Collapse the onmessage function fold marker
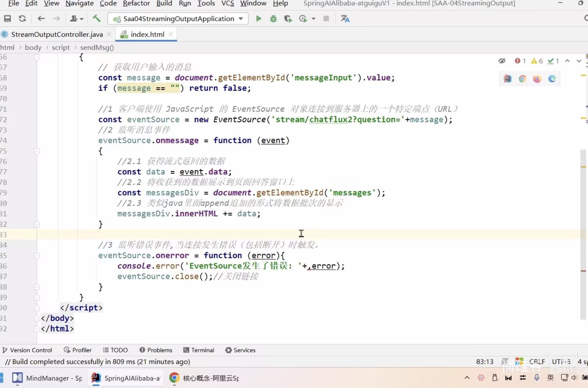588x388 pixels. (37, 151)
